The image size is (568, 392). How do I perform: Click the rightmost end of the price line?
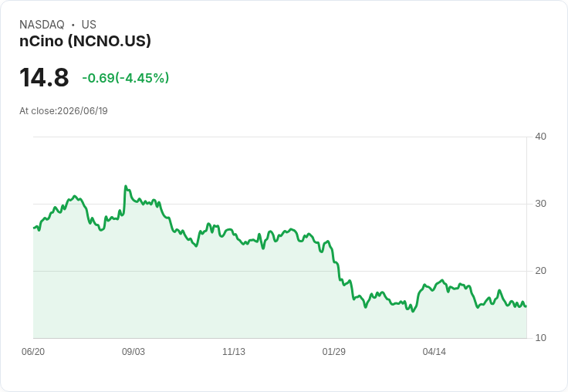tap(526, 306)
